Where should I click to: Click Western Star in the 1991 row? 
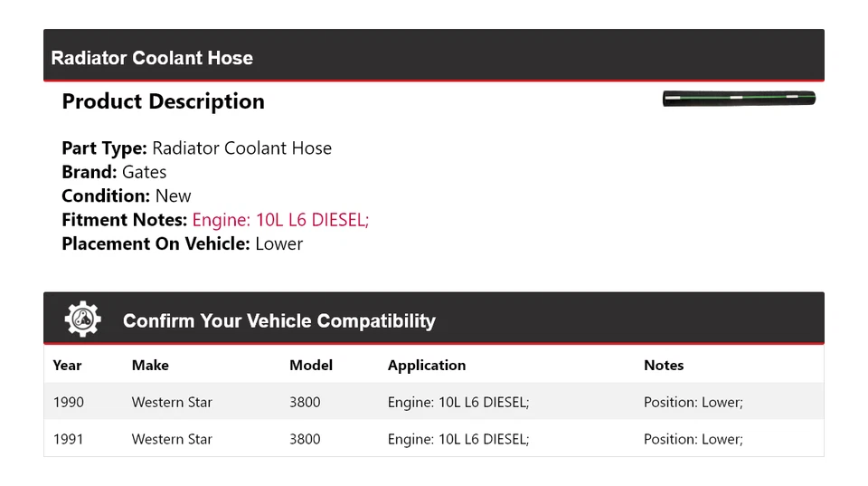[x=172, y=439]
